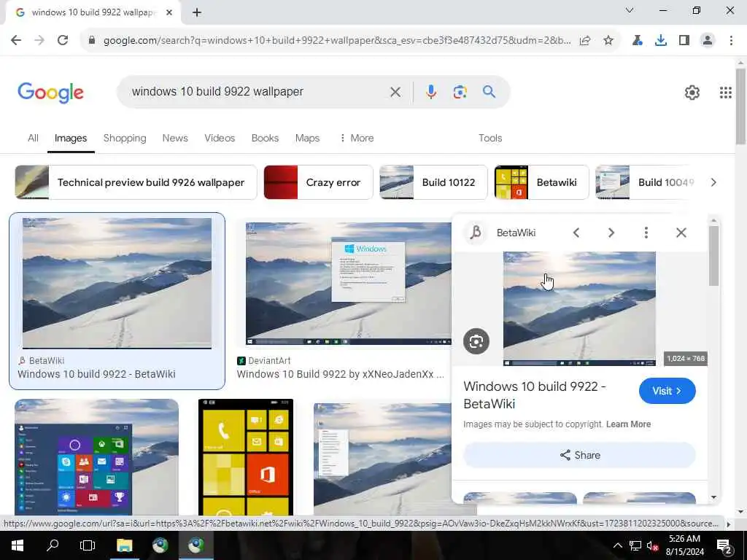Select the Betawiki suggestion chip
This screenshot has width=747, height=560.
(542, 182)
